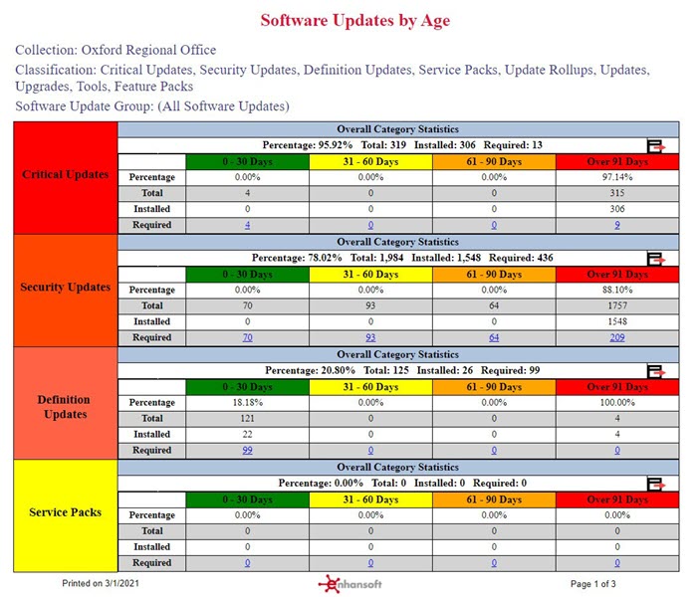Click the drill-through icon in Critical Updates statistics
Viewport: 700px width, 597px height.
[656, 145]
